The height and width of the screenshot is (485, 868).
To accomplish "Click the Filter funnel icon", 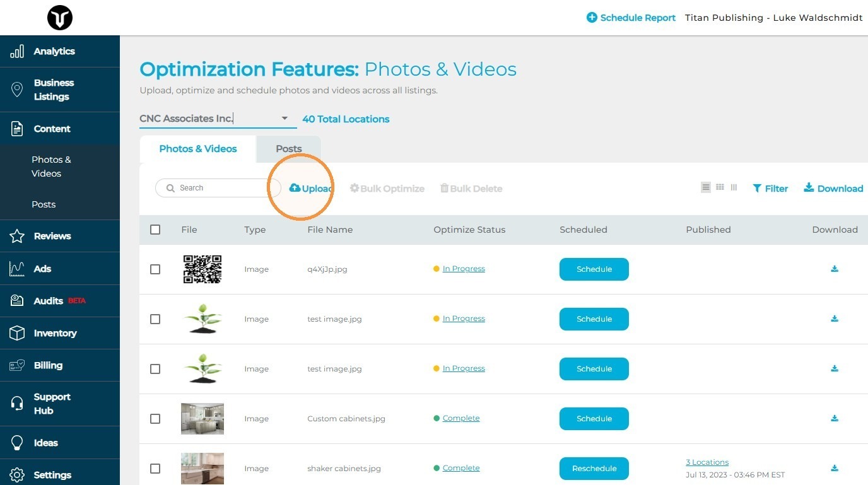I will tap(757, 188).
